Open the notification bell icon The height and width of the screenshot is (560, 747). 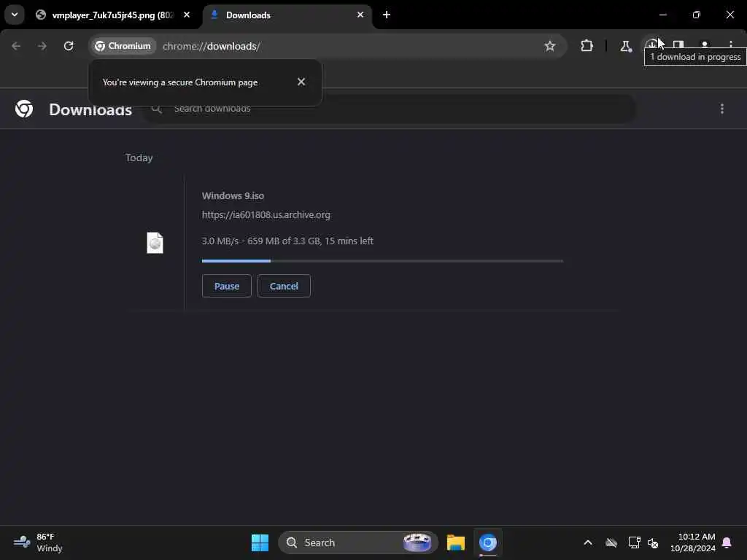727,542
